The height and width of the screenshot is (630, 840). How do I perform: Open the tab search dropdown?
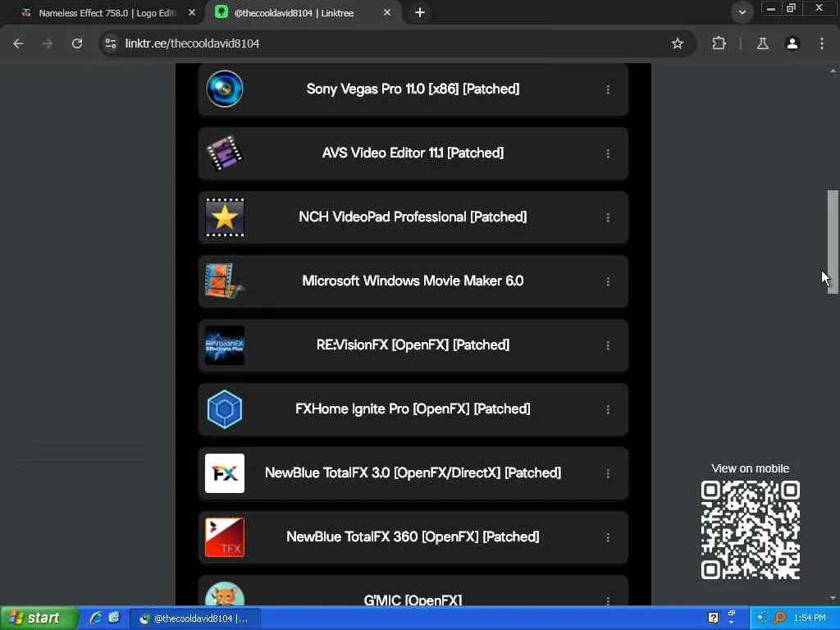coord(742,12)
